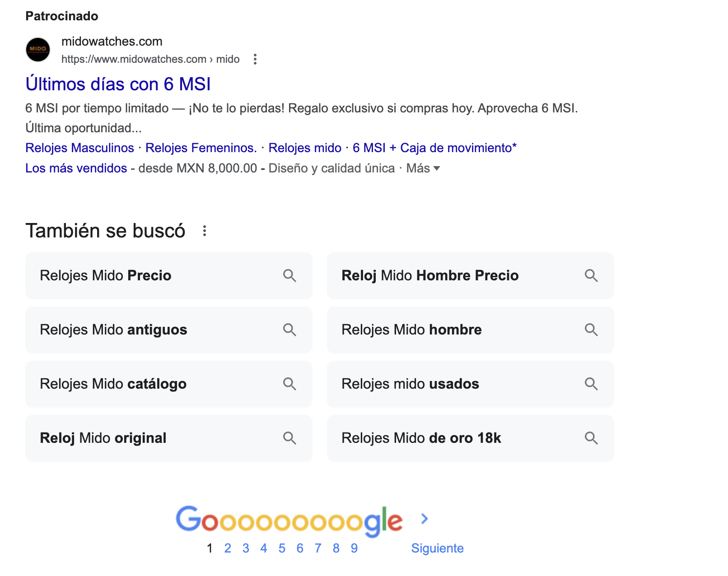Go to results page 2

coord(228,548)
